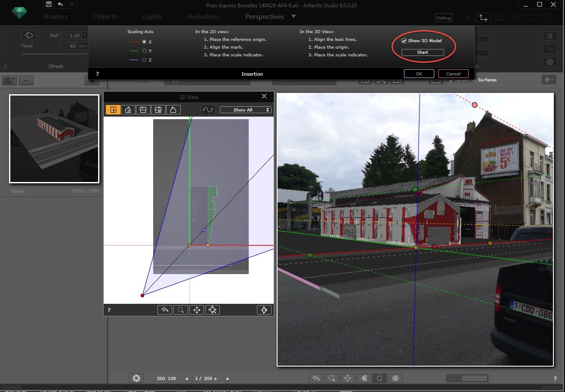Select the pan tool below the 3D preview
This screenshot has height=392, width=565.
pos(348,378)
